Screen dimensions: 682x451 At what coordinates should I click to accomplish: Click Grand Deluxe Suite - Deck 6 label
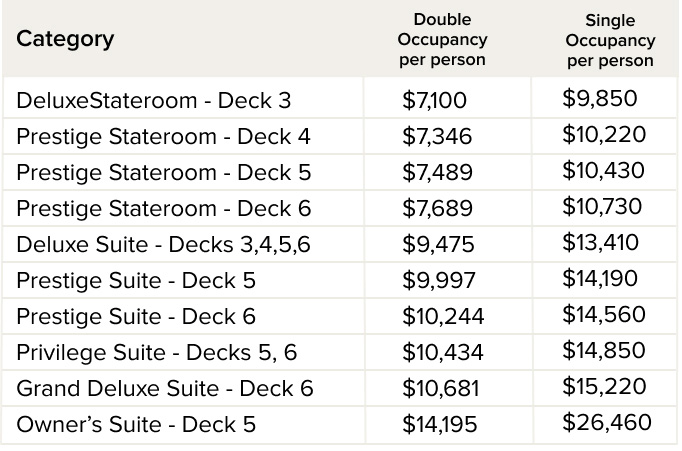165,388
